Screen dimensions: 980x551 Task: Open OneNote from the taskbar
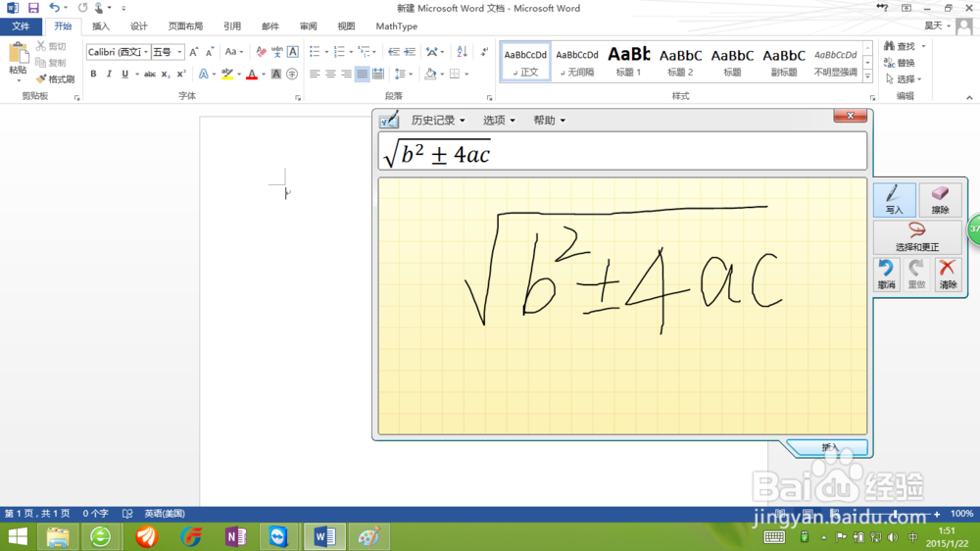tap(235, 537)
